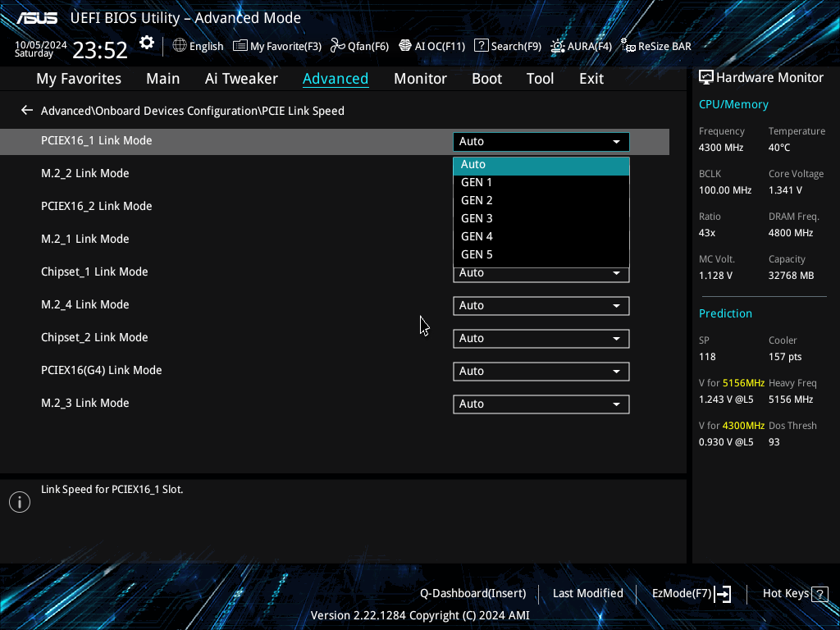Click the EzMode exit arrow icon
The image size is (840, 630).
[723, 594]
